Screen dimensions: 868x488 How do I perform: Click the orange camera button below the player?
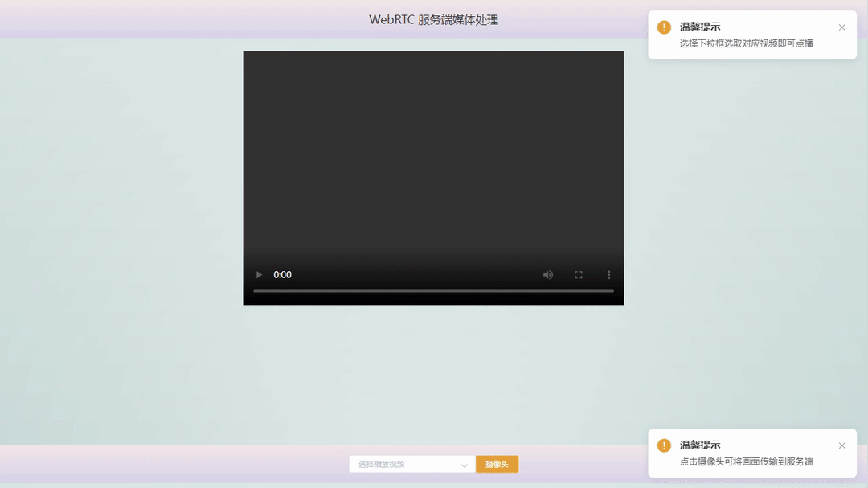click(x=497, y=464)
